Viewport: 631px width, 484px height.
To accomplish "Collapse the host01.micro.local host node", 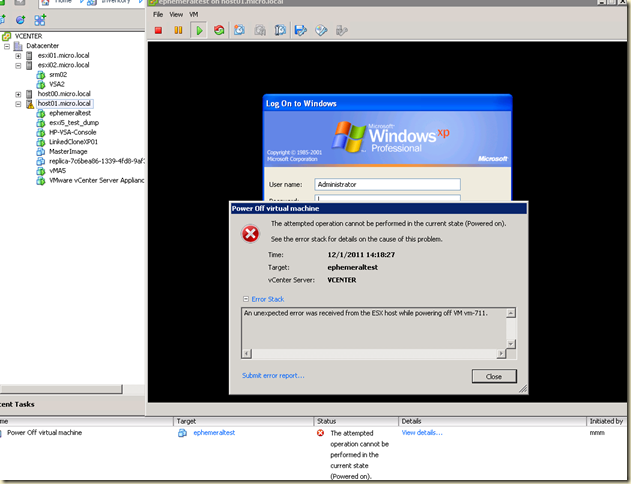I will click(x=18, y=104).
